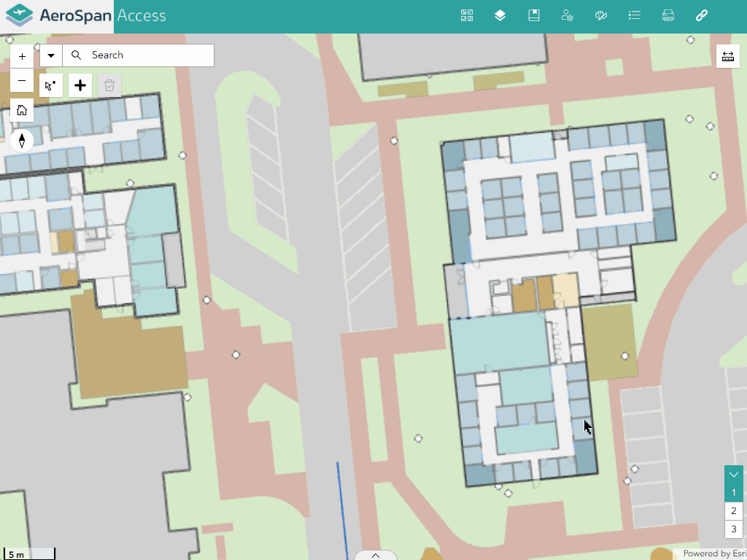Click the Powered by Esri attribution
Screen dimensions: 747x560
(x=714, y=553)
